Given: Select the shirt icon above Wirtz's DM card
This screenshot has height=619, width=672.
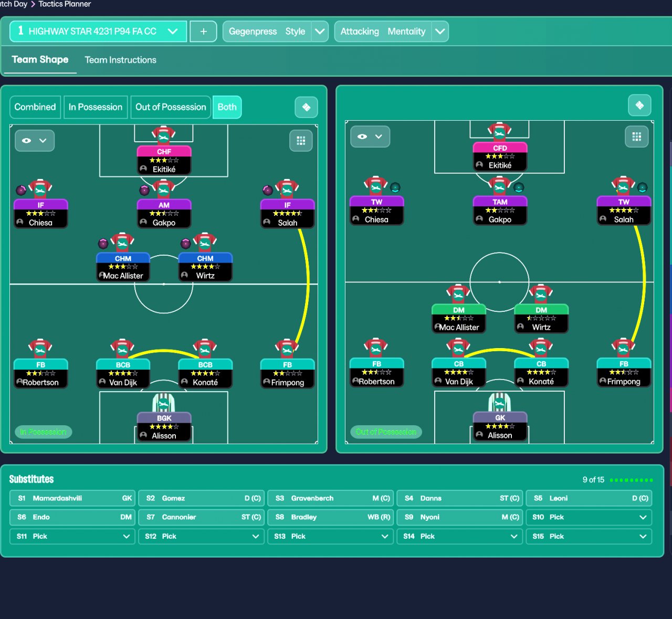Looking at the screenshot, I should [x=541, y=293].
